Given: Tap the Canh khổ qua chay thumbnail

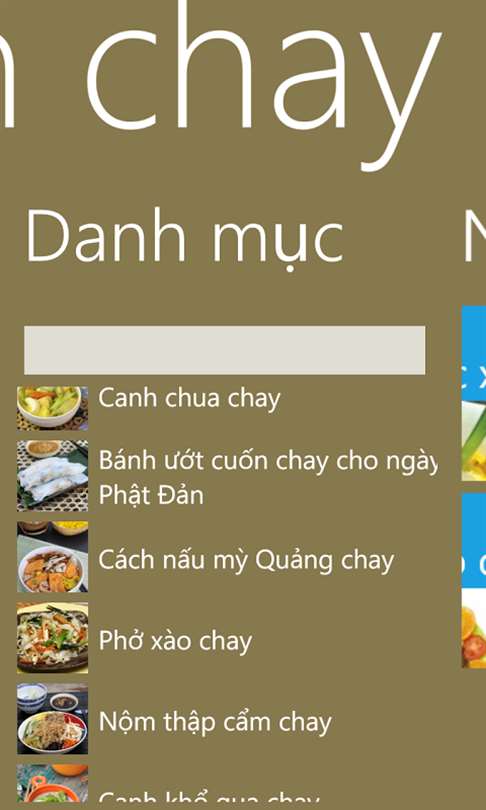Looking at the screenshot, I should (52, 783).
